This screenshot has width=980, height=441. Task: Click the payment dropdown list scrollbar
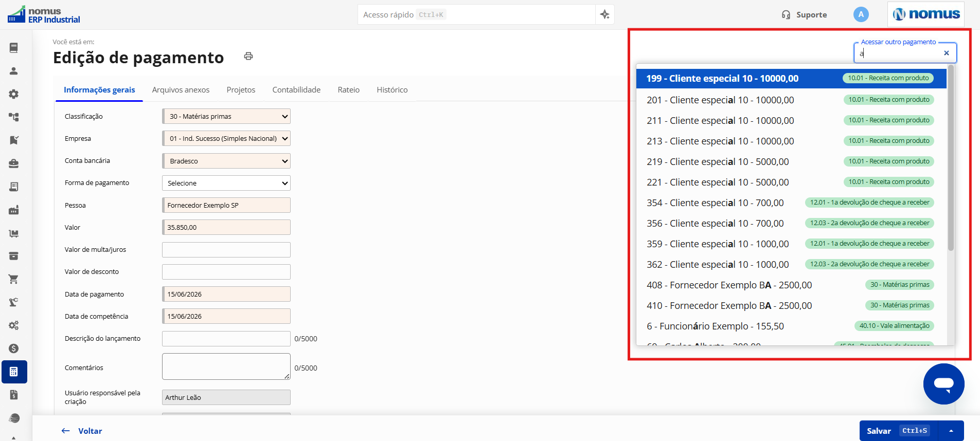pyautogui.click(x=951, y=158)
